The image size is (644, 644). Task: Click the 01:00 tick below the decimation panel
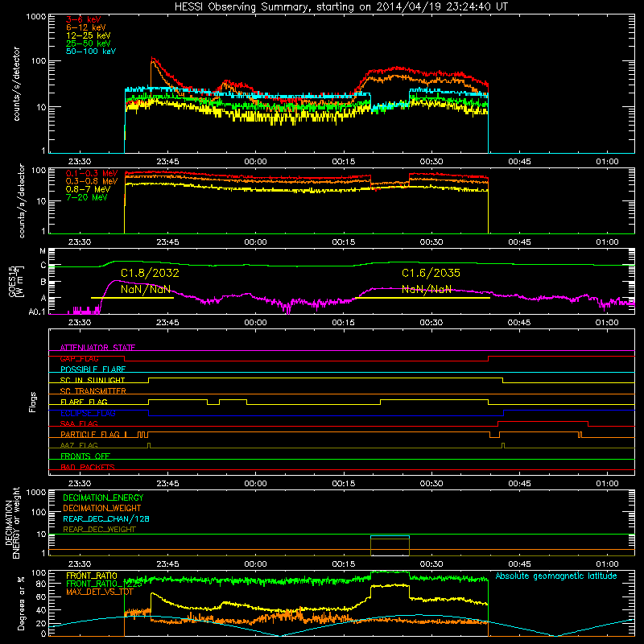click(607, 564)
